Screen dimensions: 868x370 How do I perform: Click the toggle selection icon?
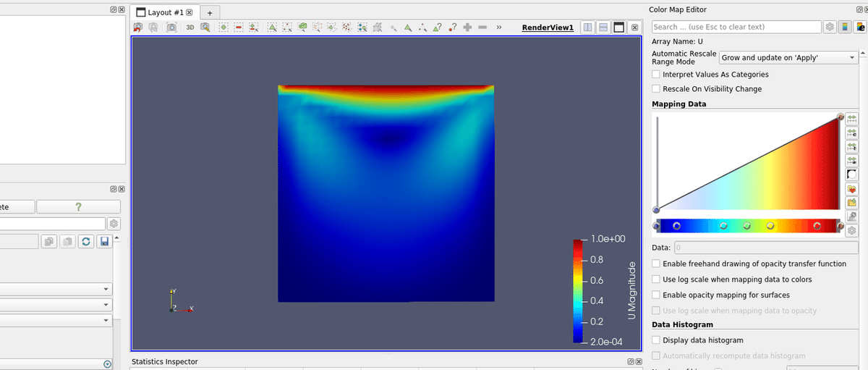[254, 27]
